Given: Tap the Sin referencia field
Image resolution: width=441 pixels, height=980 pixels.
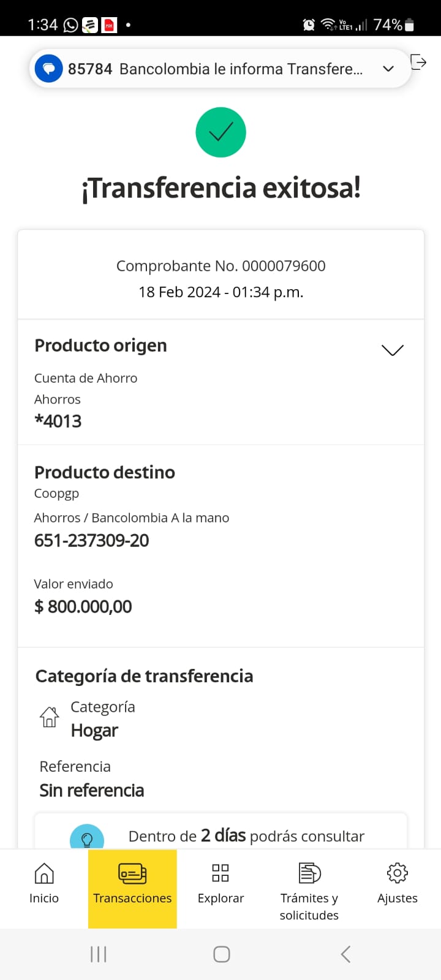Looking at the screenshot, I should click(92, 790).
